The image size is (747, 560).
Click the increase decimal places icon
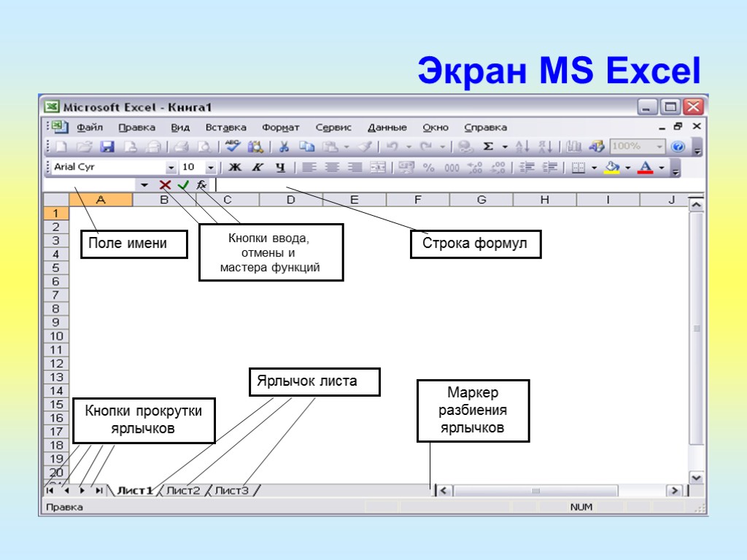475,168
